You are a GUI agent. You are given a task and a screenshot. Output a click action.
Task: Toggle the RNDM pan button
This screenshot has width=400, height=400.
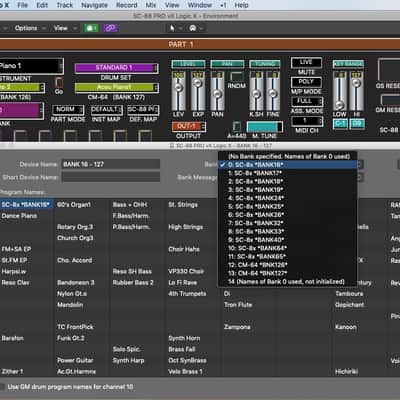pyautogui.click(x=236, y=77)
